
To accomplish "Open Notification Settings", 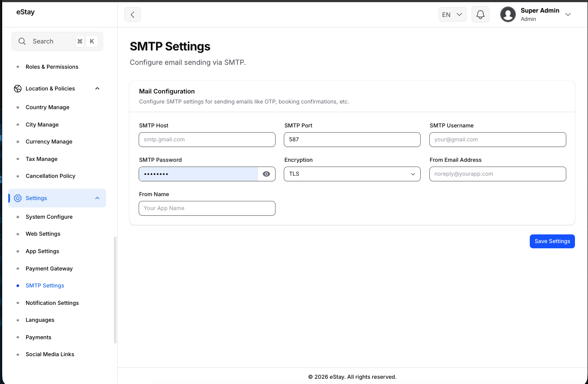I will point(52,303).
